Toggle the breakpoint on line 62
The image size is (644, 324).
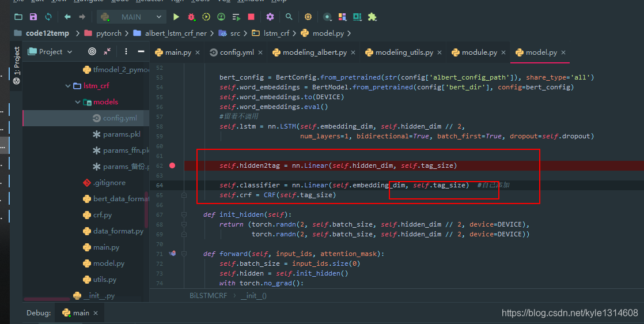coord(172,165)
